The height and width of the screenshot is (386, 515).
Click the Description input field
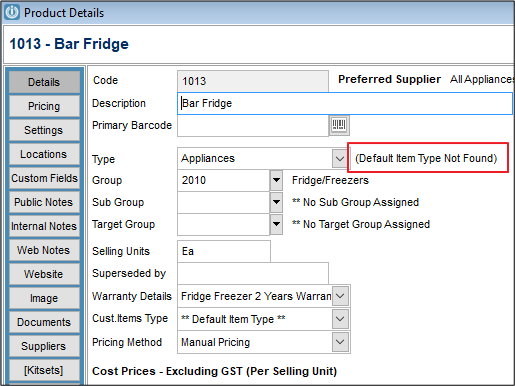pyautogui.click(x=345, y=104)
